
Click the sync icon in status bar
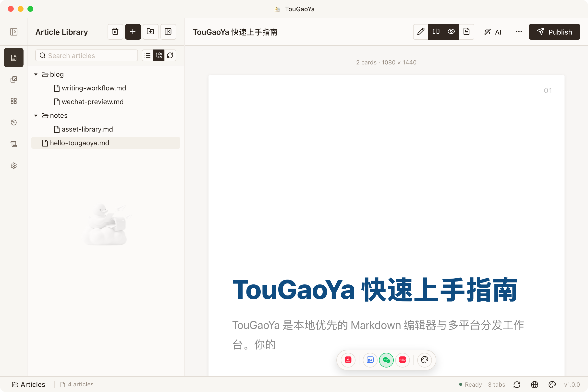[x=517, y=384]
